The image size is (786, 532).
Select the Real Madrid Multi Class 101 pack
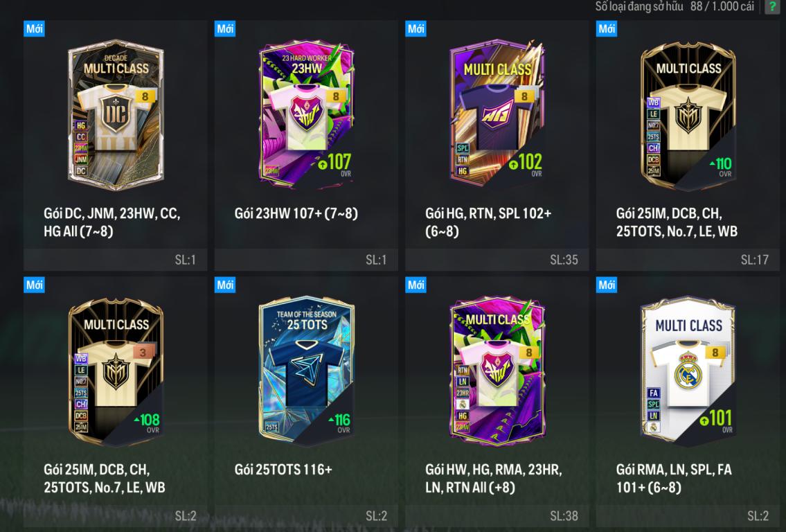point(688,371)
